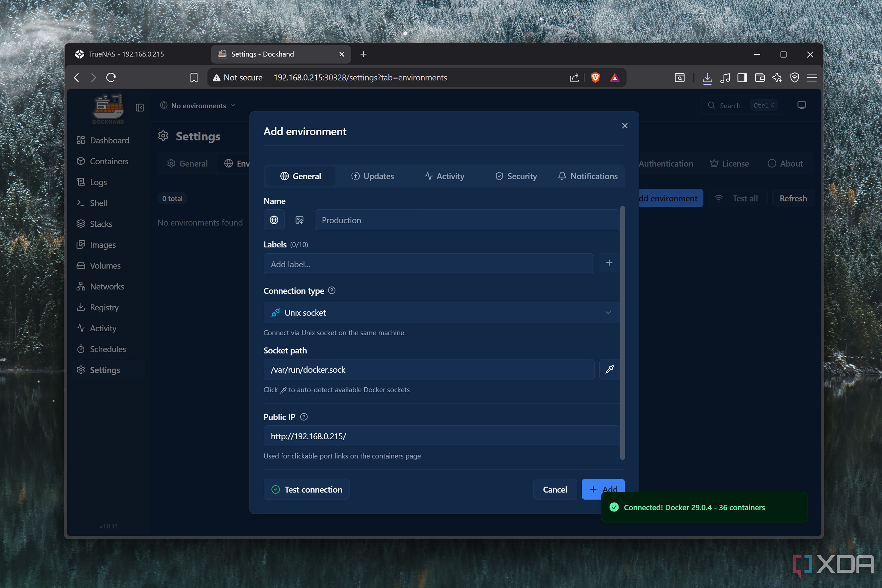Image resolution: width=882 pixels, height=588 pixels.
Task: Open browser downloads icon
Action: click(707, 78)
